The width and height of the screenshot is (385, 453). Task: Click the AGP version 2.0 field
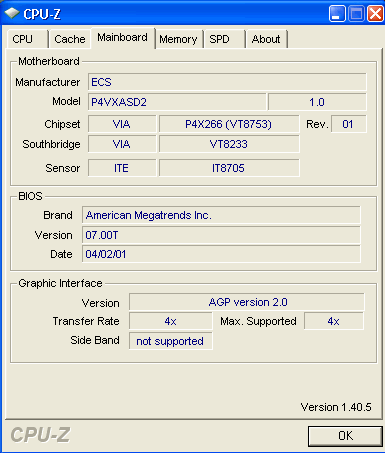[247, 302]
